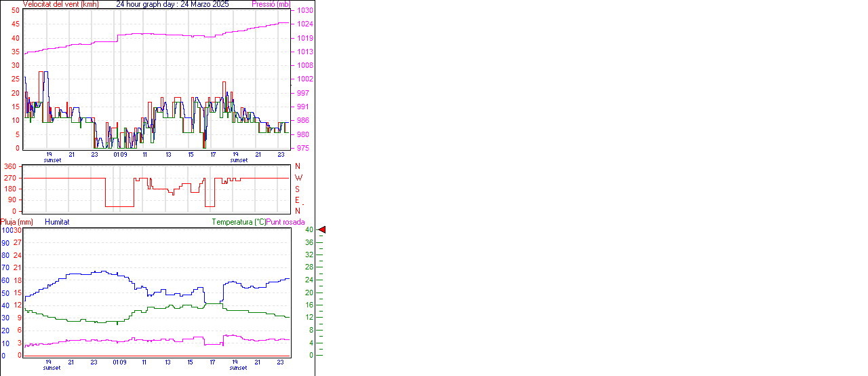Click the 'Pluja (mm)' legend label
868x376 pixels.
click(x=17, y=222)
